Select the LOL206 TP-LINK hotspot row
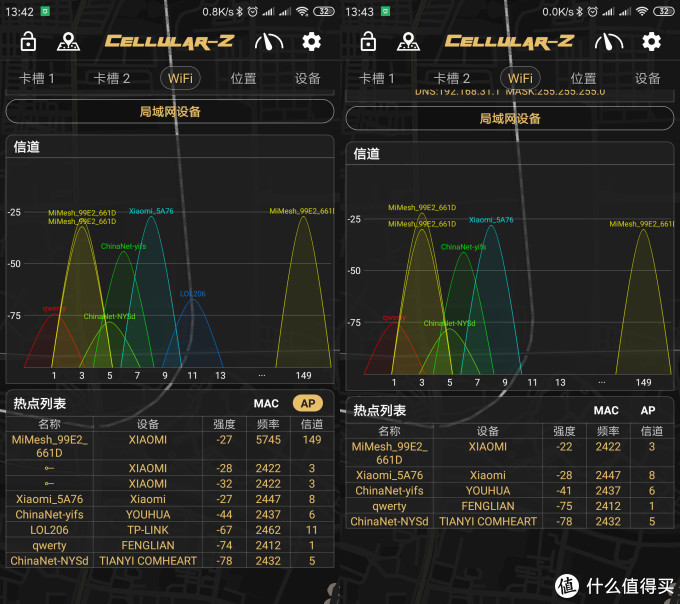Screen dimensions: 680x604 [170, 530]
